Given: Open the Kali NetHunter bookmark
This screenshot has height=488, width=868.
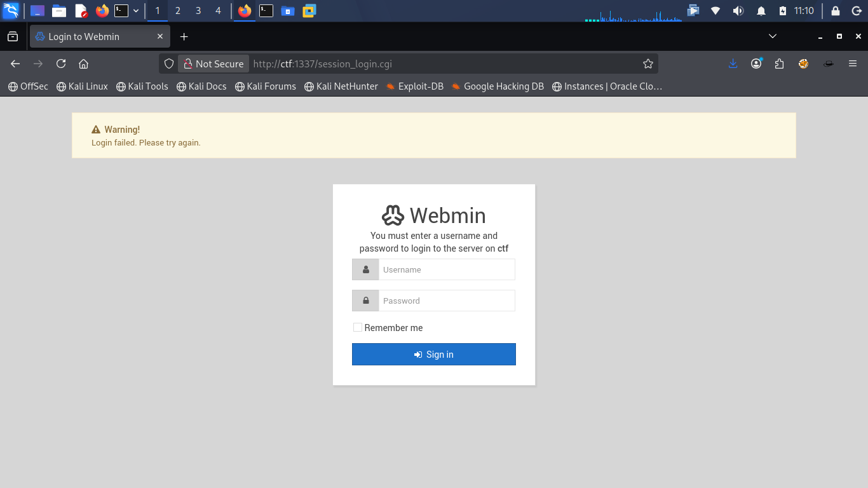Looking at the screenshot, I should click(341, 86).
